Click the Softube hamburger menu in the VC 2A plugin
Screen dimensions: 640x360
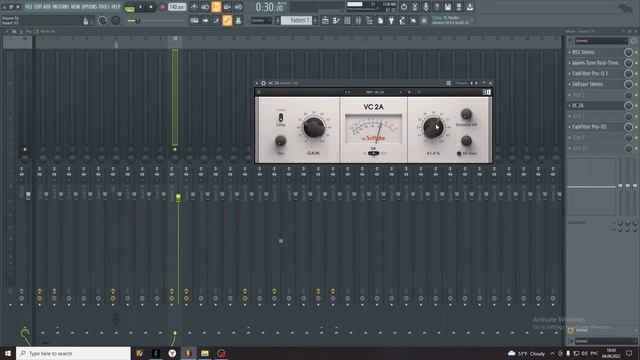[x=259, y=92]
